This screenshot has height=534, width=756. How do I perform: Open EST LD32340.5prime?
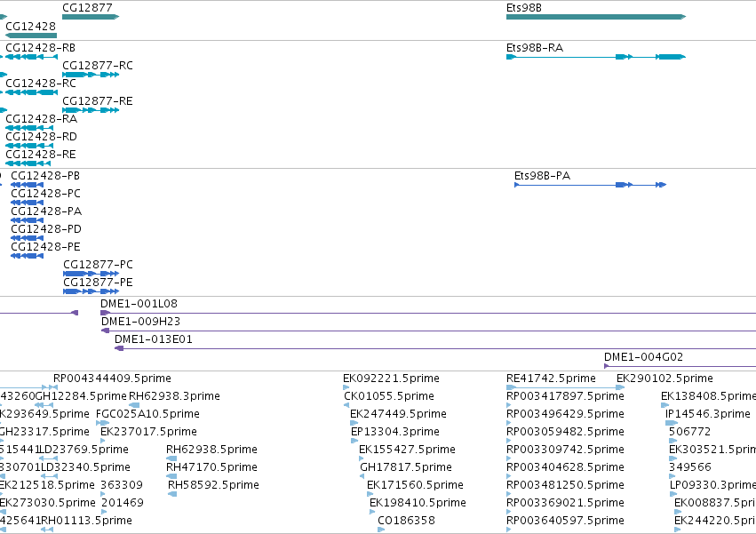point(85,467)
